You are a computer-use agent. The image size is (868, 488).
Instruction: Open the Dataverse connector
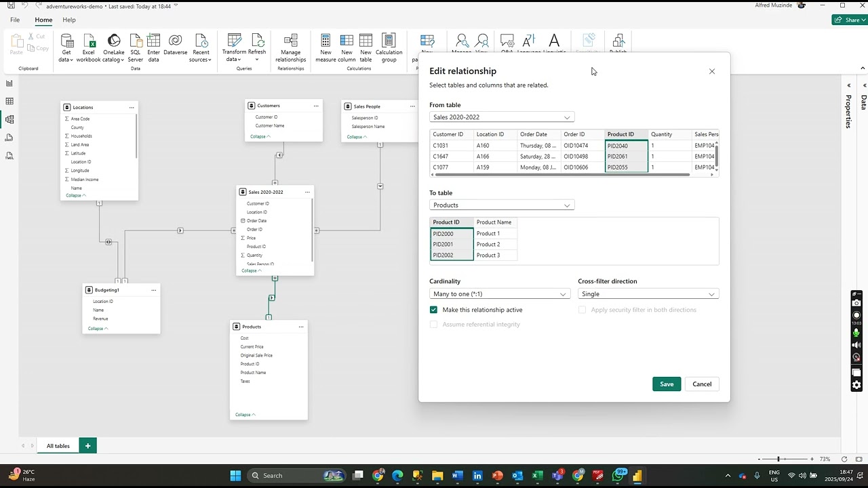point(175,45)
